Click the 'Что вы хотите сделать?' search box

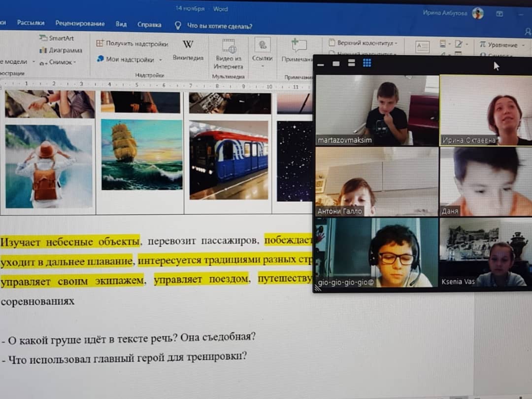tap(220, 26)
